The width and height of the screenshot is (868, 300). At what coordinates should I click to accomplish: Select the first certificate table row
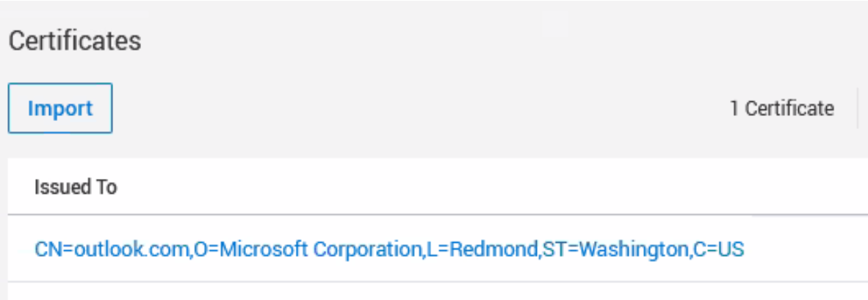389,250
